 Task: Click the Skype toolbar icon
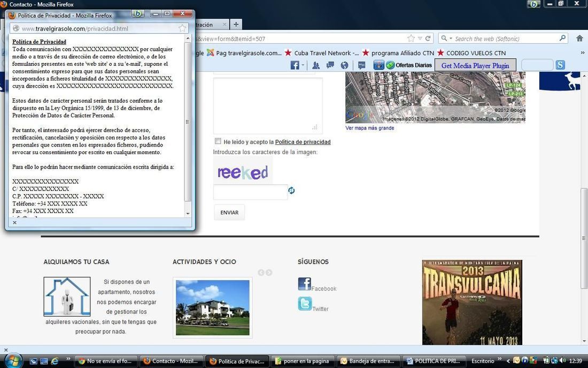pos(560,65)
